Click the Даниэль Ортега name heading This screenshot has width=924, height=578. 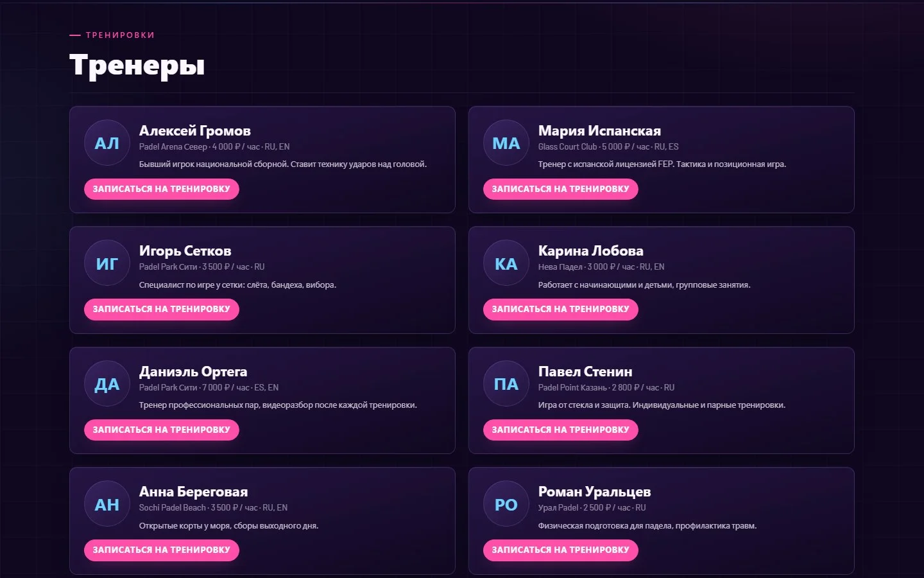(x=193, y=371)
